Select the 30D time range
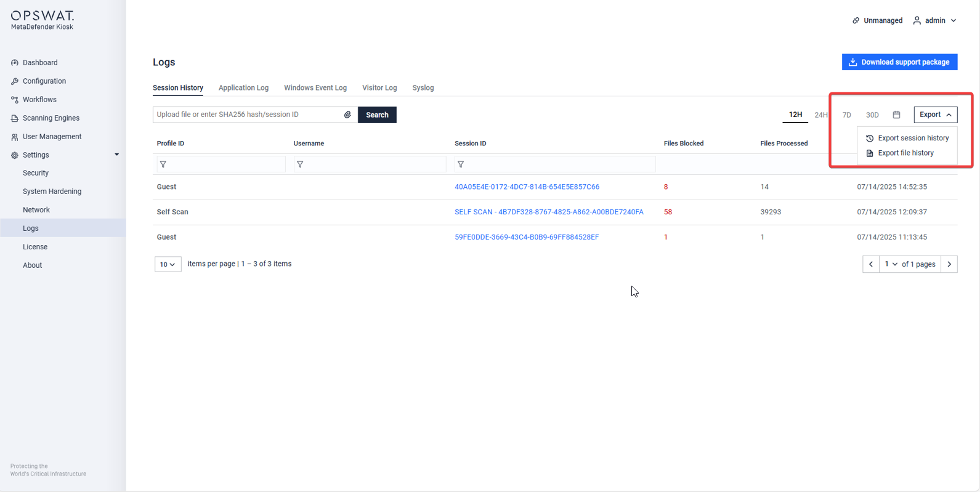Viewport: 980px width, 492px height. 872,115
